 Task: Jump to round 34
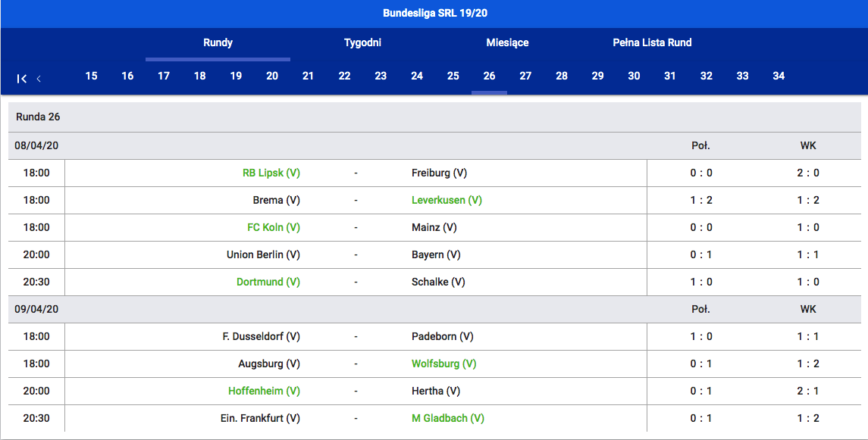point(779,76)
